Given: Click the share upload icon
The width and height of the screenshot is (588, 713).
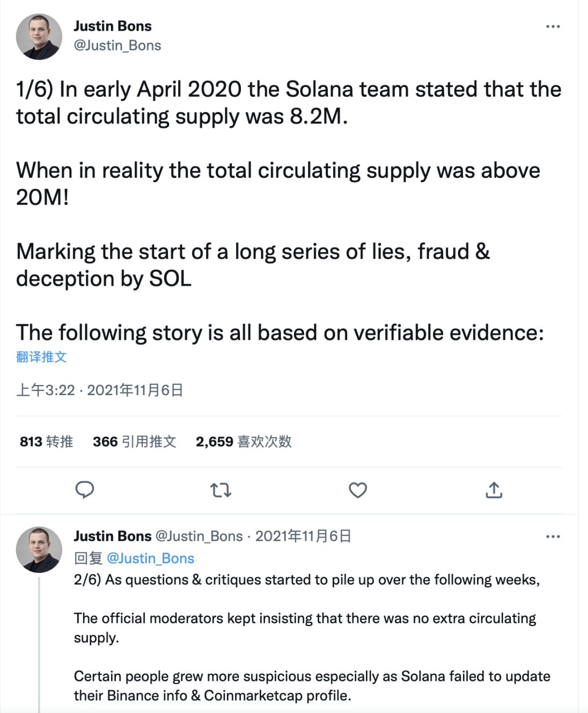Looking at the screenshot, I should pos(494,490).
